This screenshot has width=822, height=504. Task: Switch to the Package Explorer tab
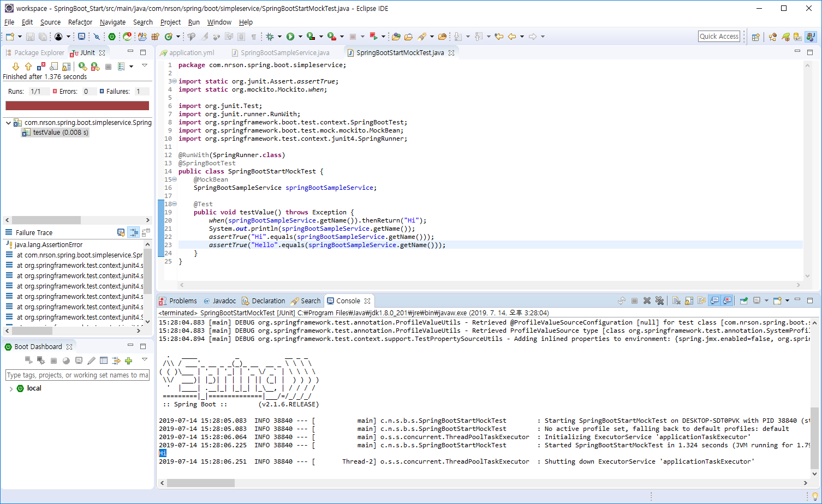pyautogui.click(x=35, y=53)
